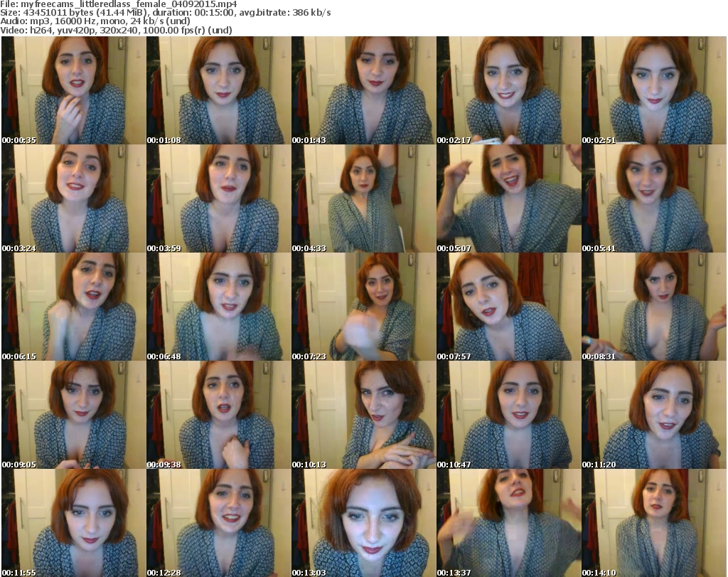Select the thumbnail stamped 00:01:43
The image size is (728, 577).
pos(363,90)
